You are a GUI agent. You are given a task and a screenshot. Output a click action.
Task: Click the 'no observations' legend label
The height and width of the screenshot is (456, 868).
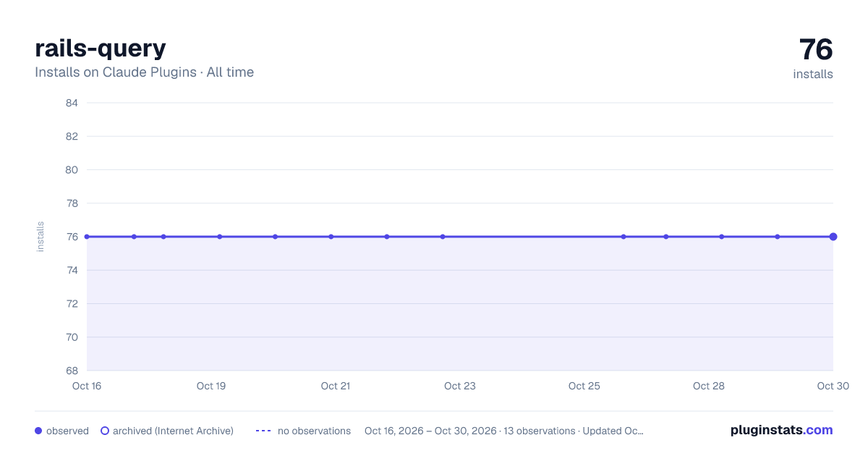(314, 431)
